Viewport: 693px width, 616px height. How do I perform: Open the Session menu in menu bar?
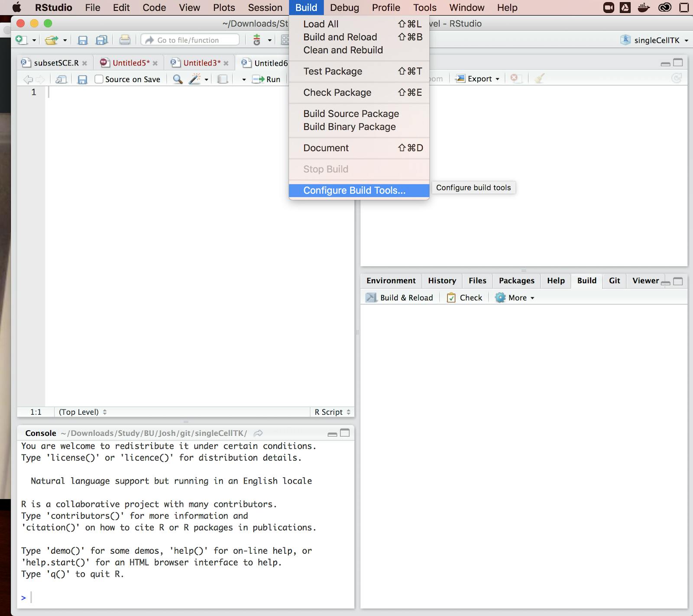coord(265,7)
